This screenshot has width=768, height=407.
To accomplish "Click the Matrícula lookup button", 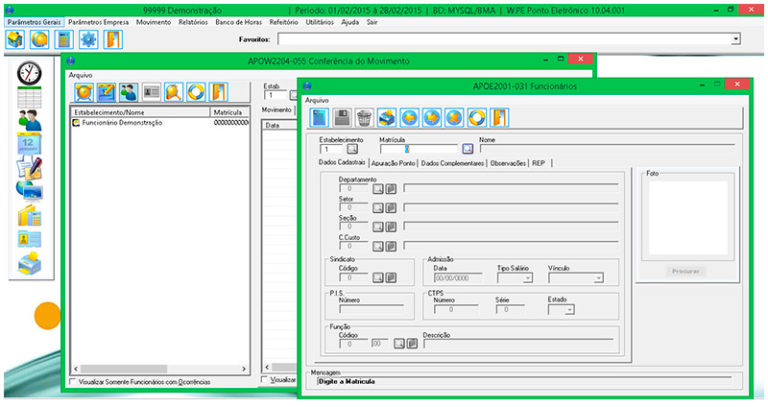I will click(467, 149).
